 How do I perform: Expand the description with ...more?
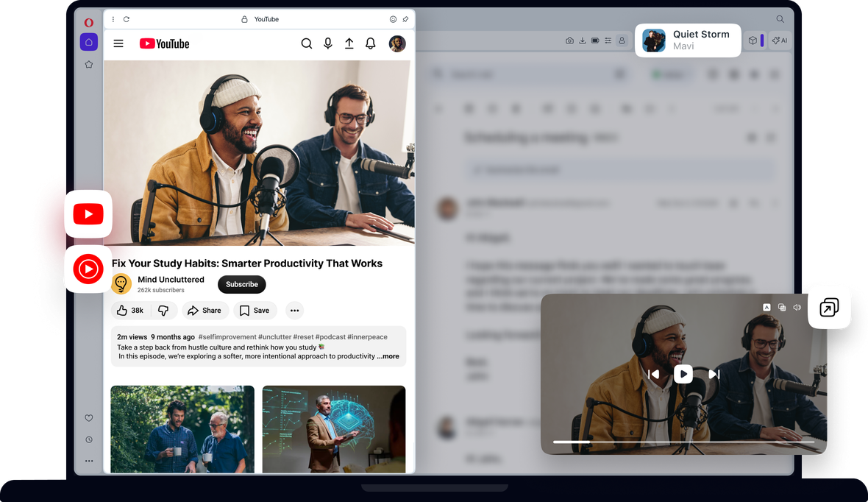pyautogui.click(x=388, y=356)
